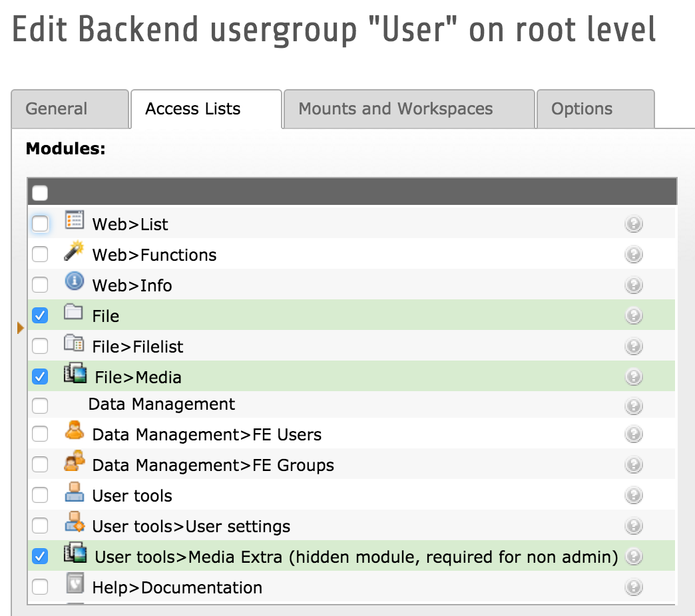The width and height of the screenshot is (695, 616).
Task: Disable the User tools>Media Extra checkbox
Action: tap(41, 556)
